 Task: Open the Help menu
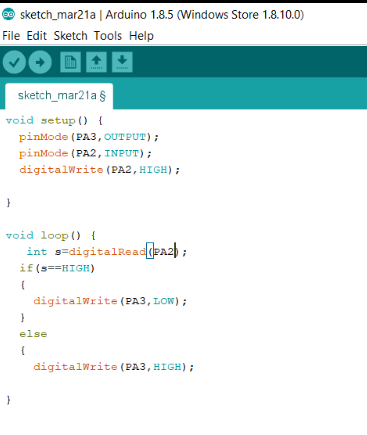[x=141, y=36]
